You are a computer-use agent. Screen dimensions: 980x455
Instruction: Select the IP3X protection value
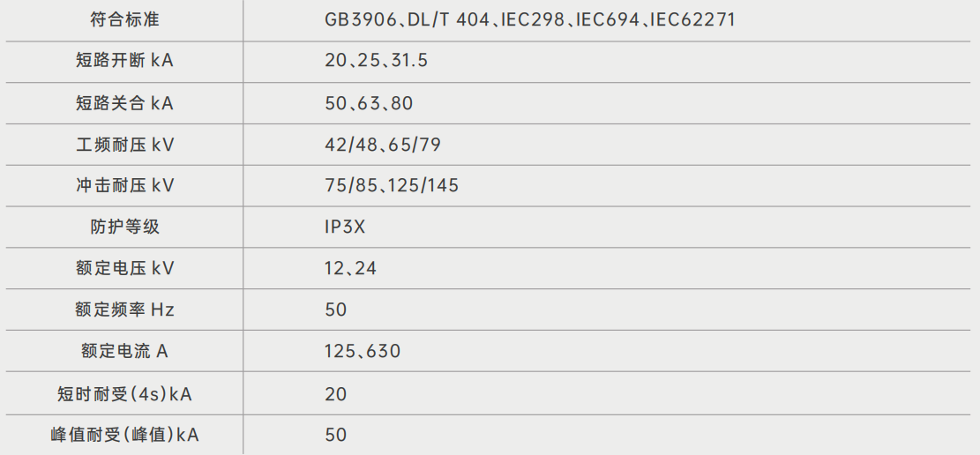(345, 227)
